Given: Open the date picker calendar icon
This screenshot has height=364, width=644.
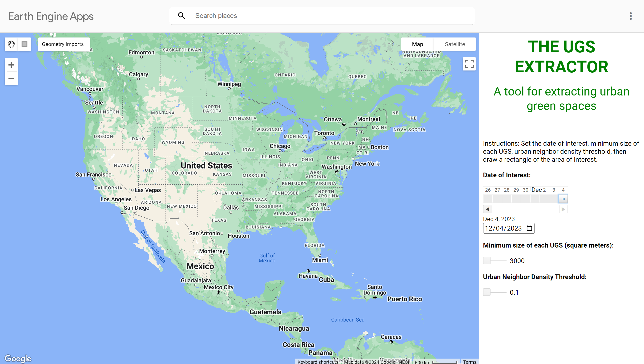Looking at the screenshot, I should click(x=529, y=228).
